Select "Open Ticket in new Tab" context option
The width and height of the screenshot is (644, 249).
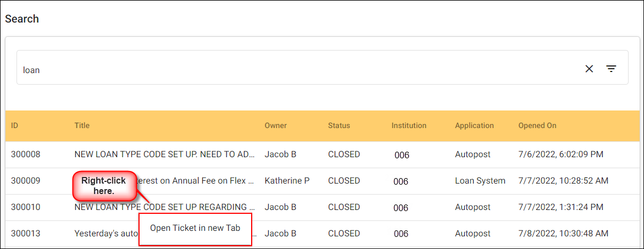pos(195,228)
